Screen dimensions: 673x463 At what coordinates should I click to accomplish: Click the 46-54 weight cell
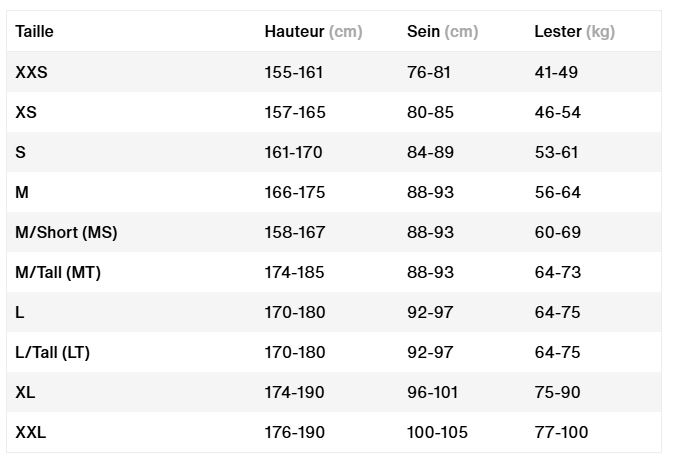(558, 112)
